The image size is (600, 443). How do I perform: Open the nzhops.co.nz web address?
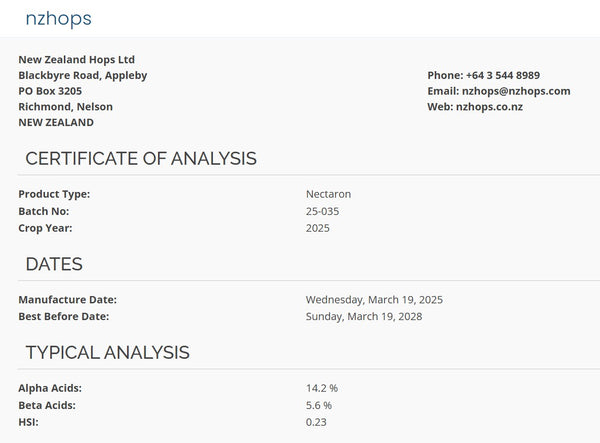point(489,107)
